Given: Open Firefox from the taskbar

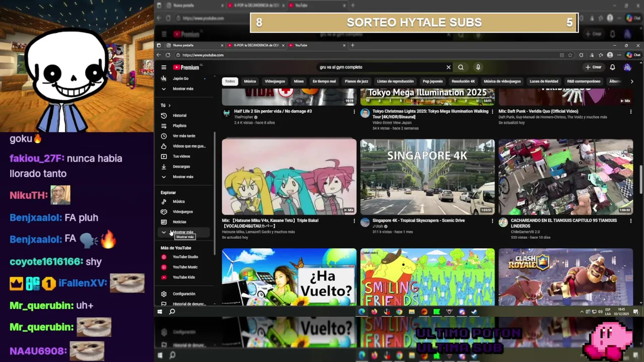Looking at the screenshot, I should [x=374, y=312].
